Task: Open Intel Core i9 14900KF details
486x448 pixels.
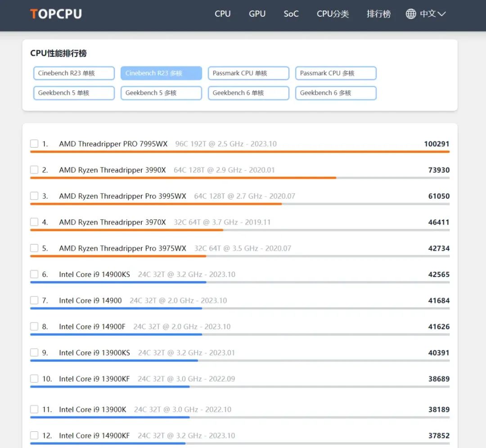Action: coord(94,435)
